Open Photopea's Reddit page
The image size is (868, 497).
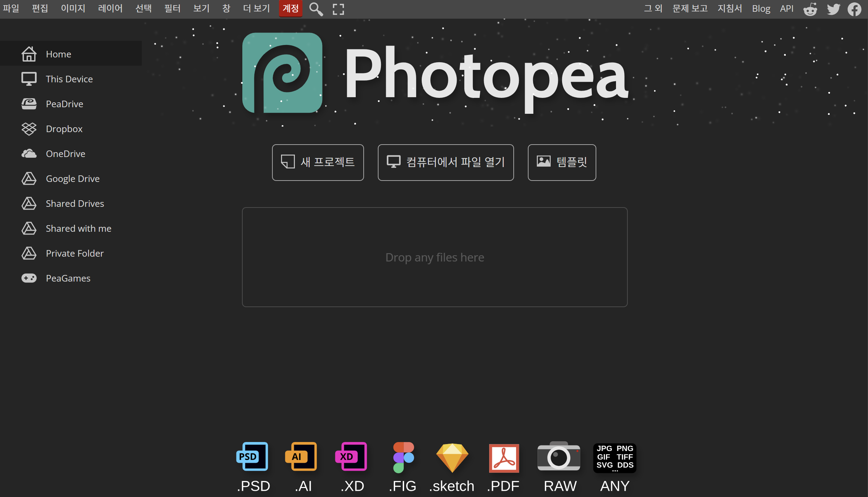[810, 9]
